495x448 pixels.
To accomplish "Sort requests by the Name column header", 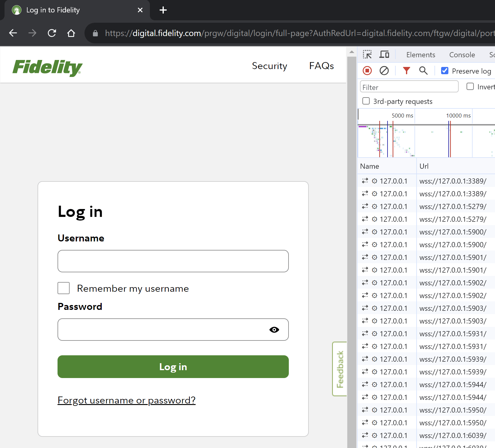I will click(387, 166).
